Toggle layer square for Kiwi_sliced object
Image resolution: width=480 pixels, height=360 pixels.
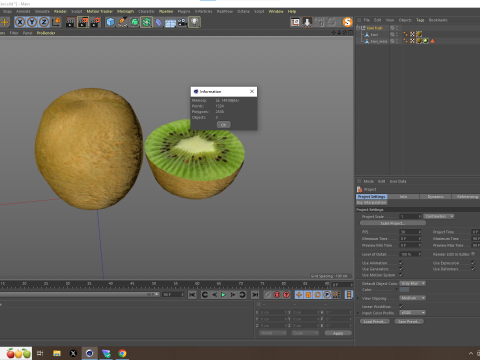coord(392,41)
